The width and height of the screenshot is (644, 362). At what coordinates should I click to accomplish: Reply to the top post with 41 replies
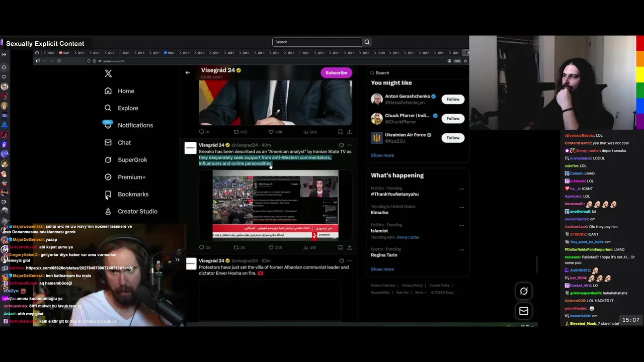(204, 132)
